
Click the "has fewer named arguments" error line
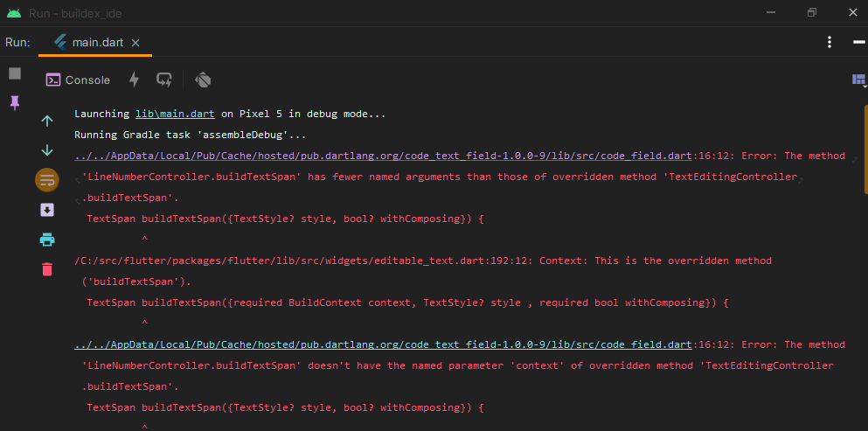pyautogui.click(x=440, y=177)
